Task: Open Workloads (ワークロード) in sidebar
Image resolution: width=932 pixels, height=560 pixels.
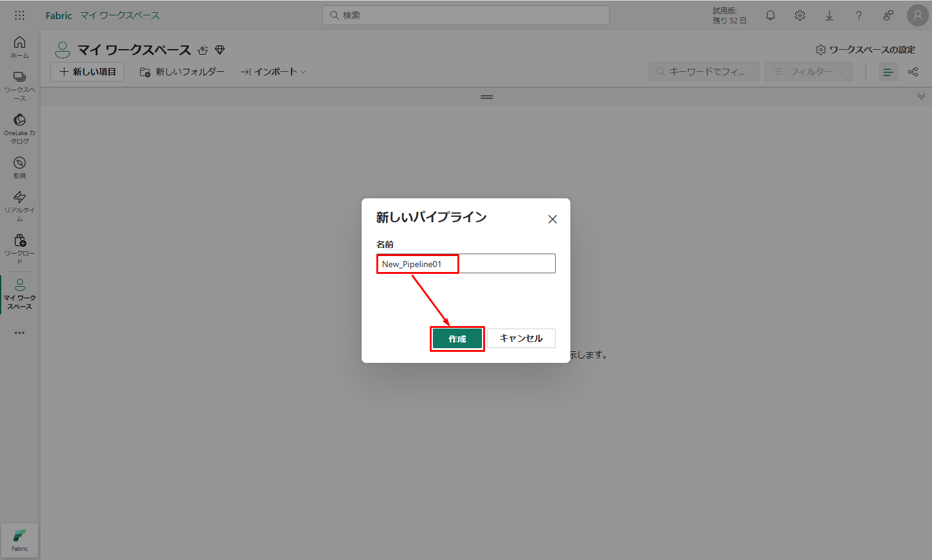Action: click(20, 249)
